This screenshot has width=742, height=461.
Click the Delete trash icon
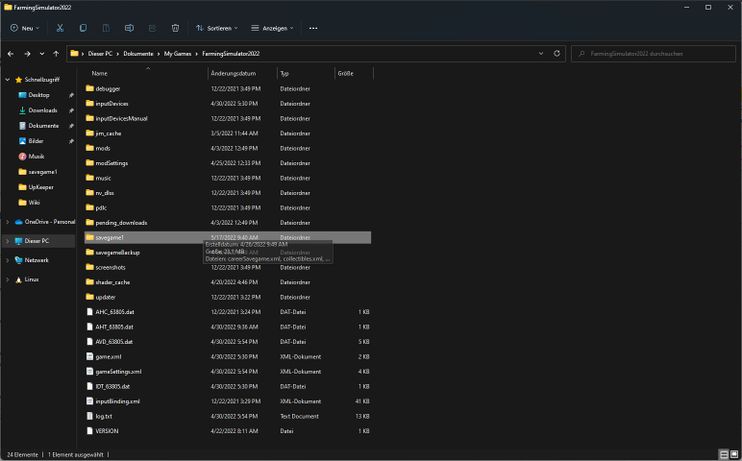coord(175,28)
